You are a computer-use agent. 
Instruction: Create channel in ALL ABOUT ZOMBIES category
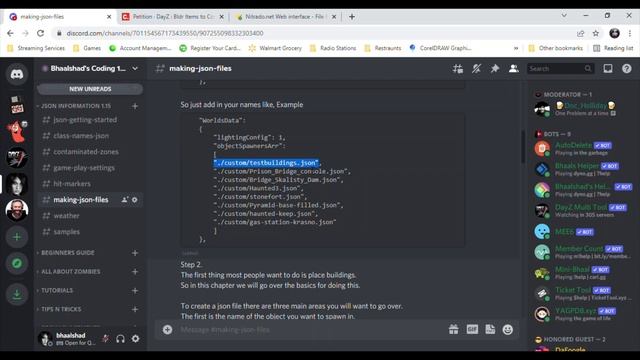[x=135, y=272]
